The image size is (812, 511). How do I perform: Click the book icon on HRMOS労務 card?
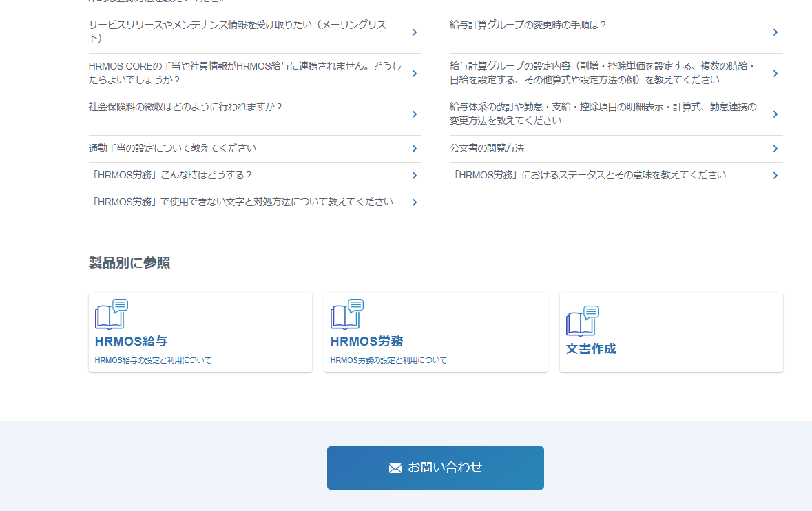click(346, 315)
